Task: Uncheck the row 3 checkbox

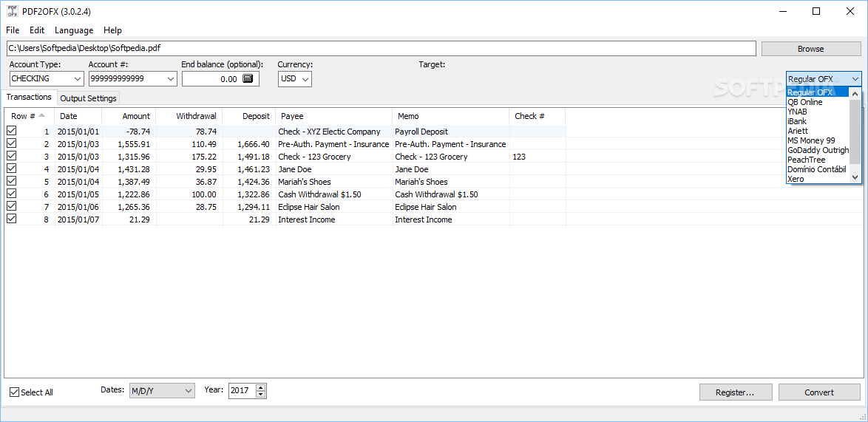Action: pyautogui.click(x=11, y=156)
